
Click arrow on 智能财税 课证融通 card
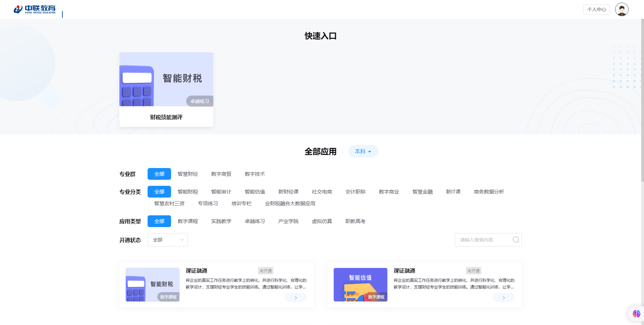click(296, 297)
